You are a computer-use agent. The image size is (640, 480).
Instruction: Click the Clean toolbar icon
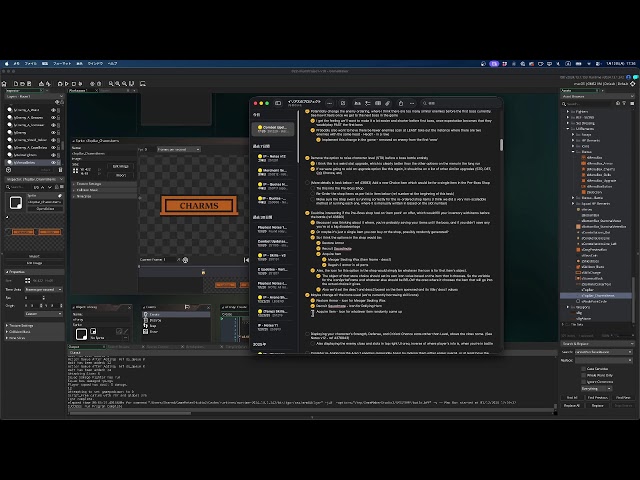click(80, 84)
